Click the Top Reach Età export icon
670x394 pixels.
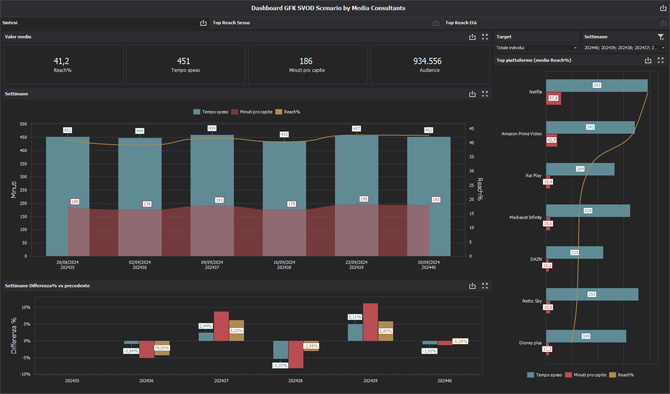(663, 23)
